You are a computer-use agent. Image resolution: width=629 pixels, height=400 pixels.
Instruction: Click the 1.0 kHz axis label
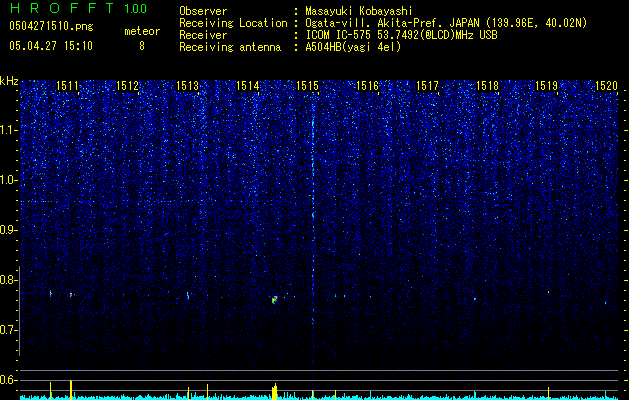click(x=9, y=180)
